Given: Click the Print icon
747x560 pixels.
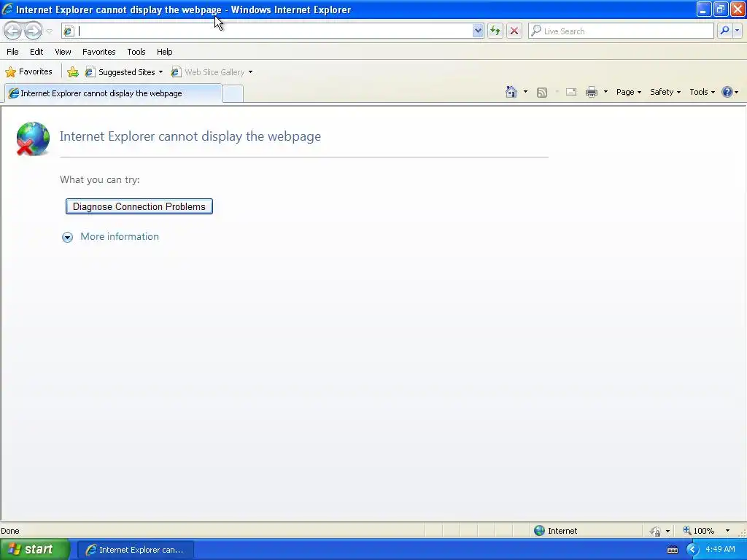Looking at the screenshot, I should click(x=591, y=92).
